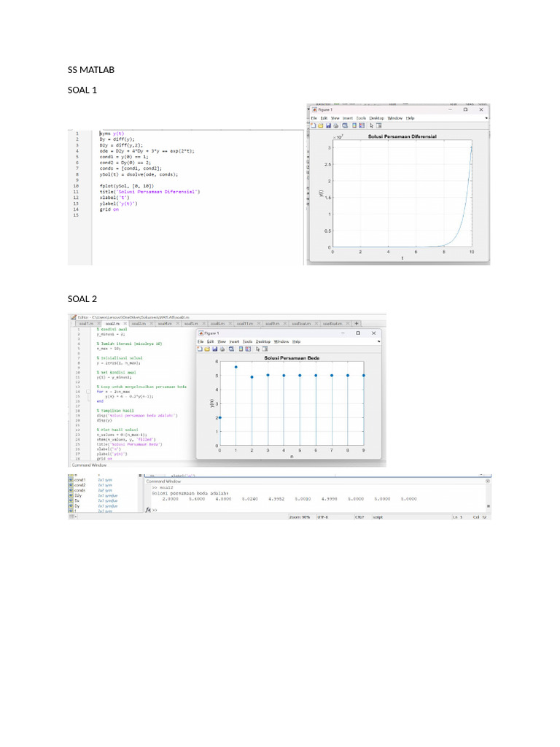Click Open File icon in Solusi Persamaan Diferensial window
Viewport: 560px width, 747px height.
[x=321, y=125]
